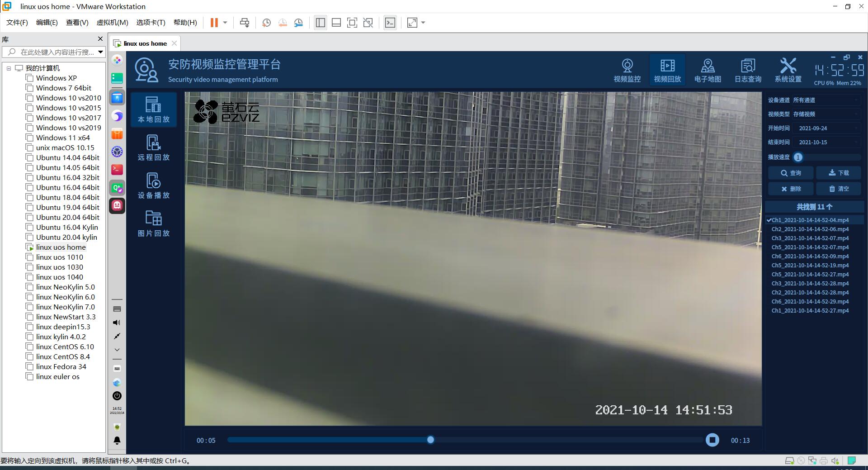Take a snapshot of the virtual machine
Image resolution: width=868 pixels, height=470 pixels.
coord(266,23)
